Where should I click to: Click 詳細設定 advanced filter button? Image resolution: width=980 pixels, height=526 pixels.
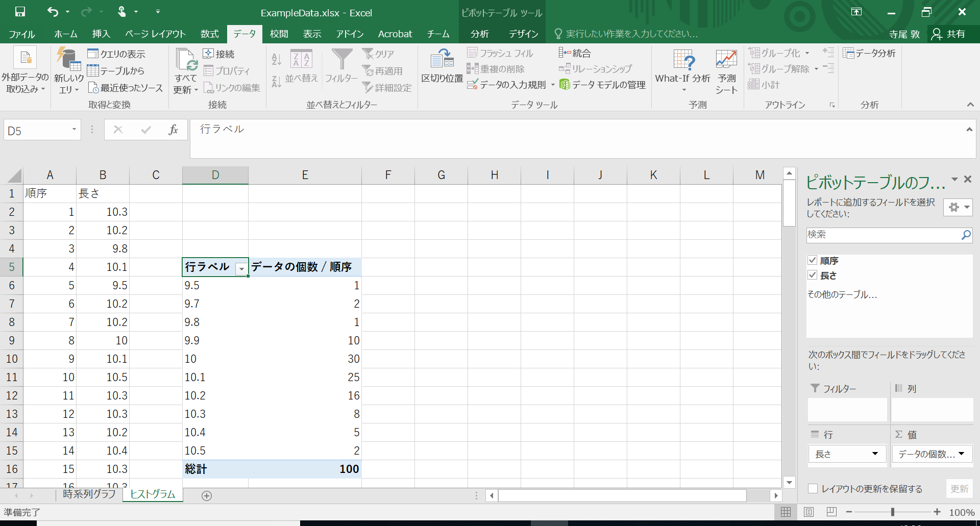(x=387, y=88)
